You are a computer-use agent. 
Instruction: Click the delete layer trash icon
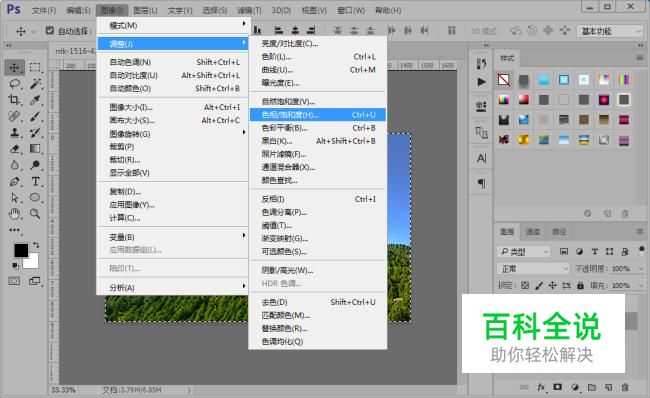coord(625,387)
